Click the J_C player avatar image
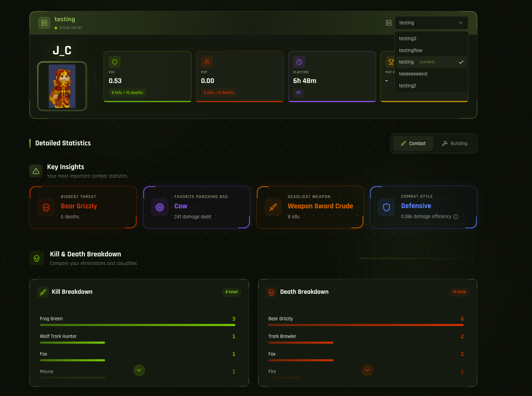The image size is (532, 396). click(x=62, y=86)
